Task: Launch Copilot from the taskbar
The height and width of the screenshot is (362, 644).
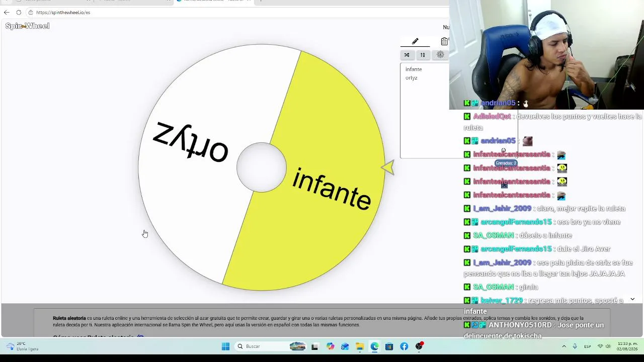Action: coord(330,346)
